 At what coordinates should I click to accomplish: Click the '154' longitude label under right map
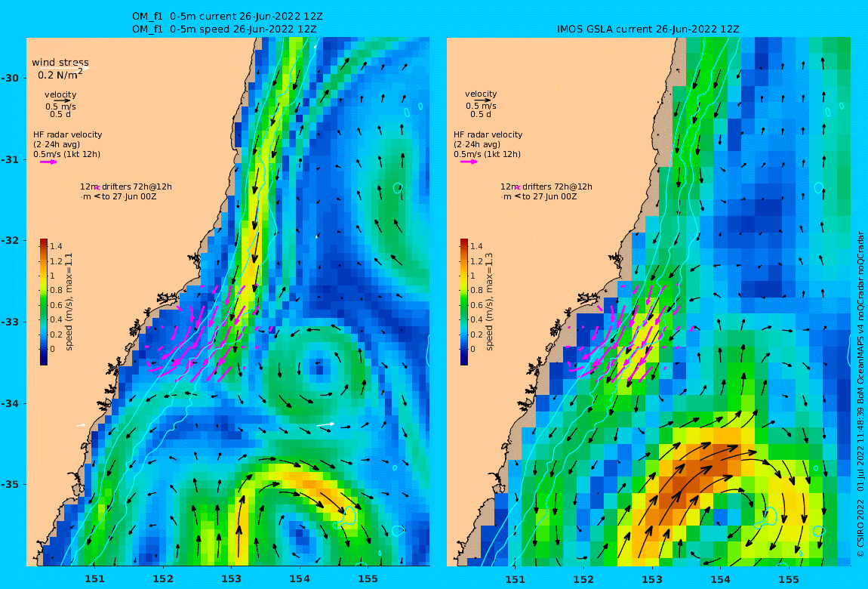[x=720, y=579]
